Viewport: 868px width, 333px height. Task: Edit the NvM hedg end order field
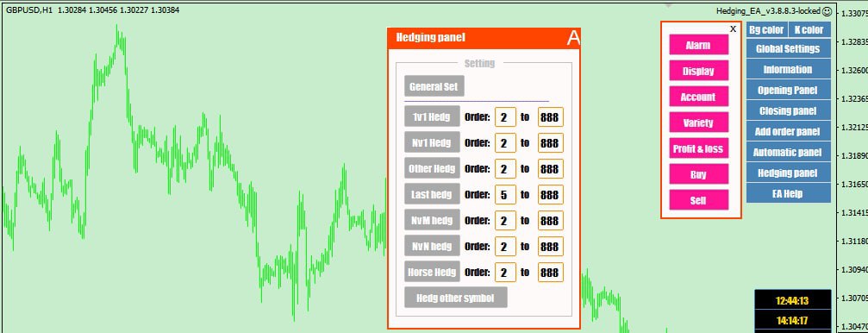pos(550,221)
